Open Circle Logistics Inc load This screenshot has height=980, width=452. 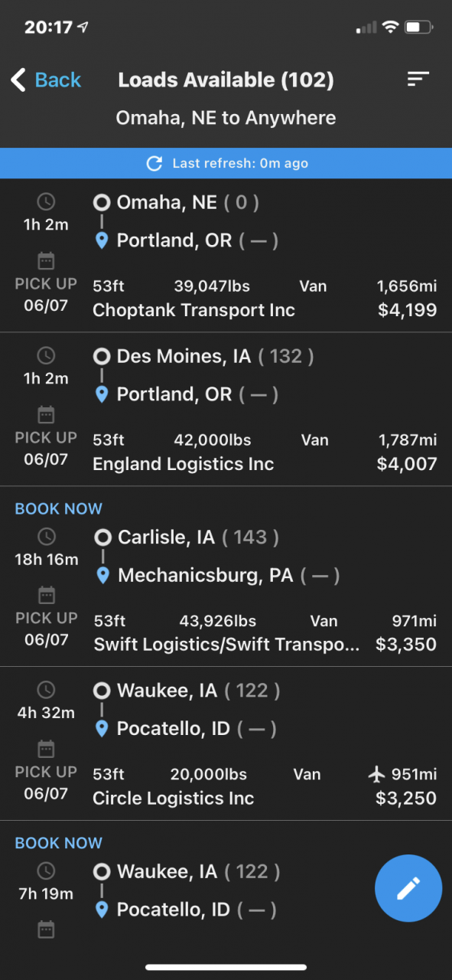click(x=226, y=743)
